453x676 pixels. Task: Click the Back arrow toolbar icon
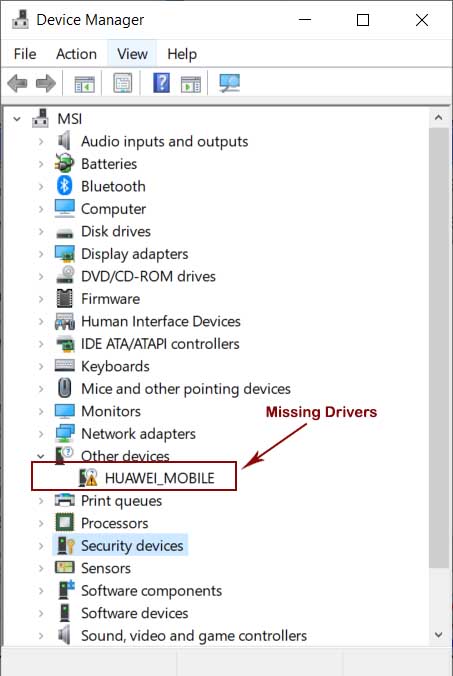[x=18, y=83]
